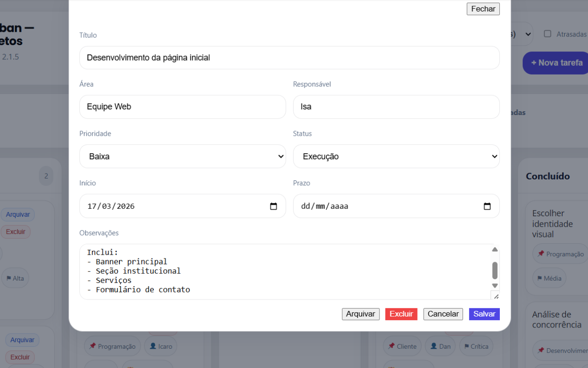588x368 pixels.
Task: Save the task with the Salvar button
Action: point(484,314)
